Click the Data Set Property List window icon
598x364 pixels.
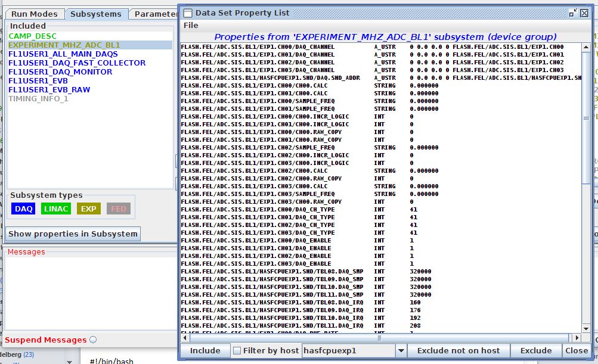(187, 13)
